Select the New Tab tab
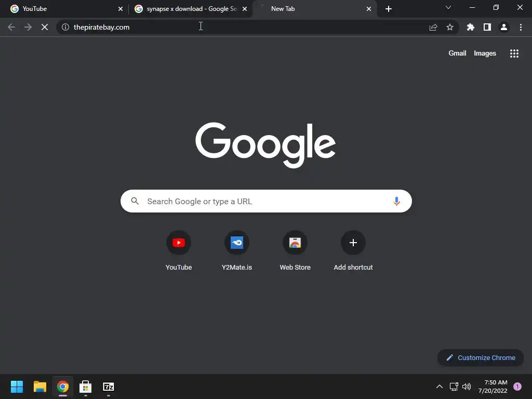Image resolution: width=532 pixels, height=399 pixels. [314, 9]
